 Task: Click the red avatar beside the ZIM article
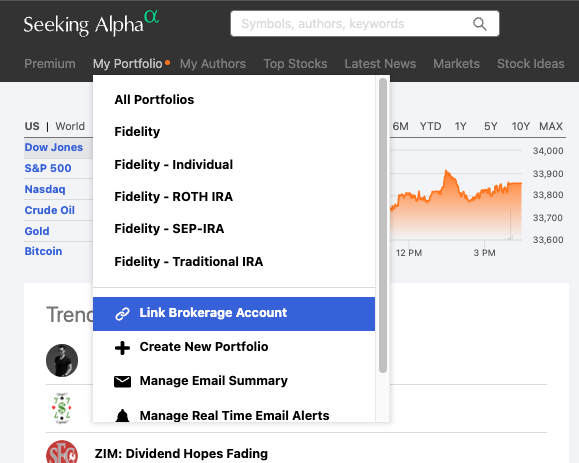pyautogui.click(x=62, y=452)
